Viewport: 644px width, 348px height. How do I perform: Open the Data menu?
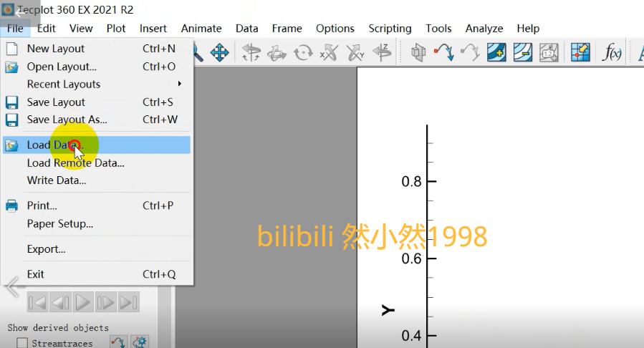point(247,29)
